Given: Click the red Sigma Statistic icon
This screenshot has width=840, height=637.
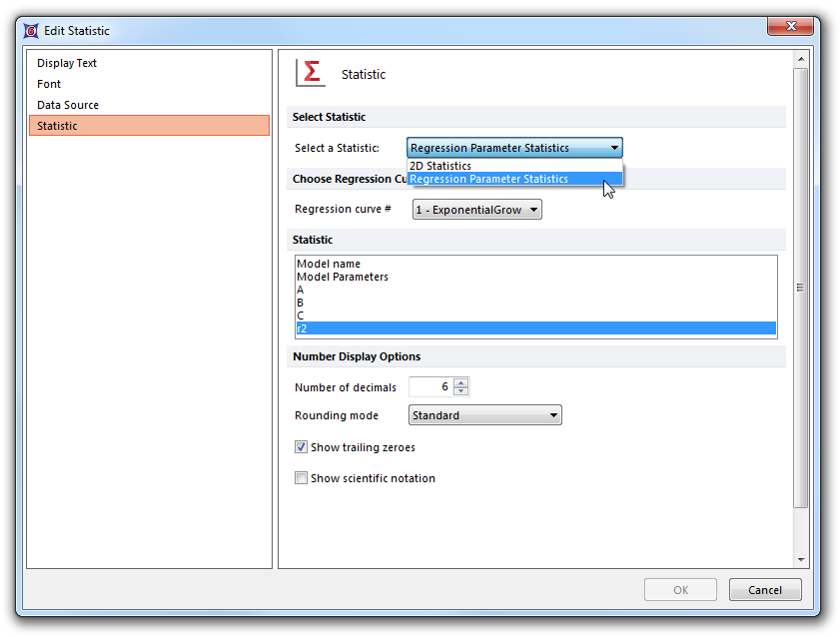Looking at the screenshot, I should [311, 73].
